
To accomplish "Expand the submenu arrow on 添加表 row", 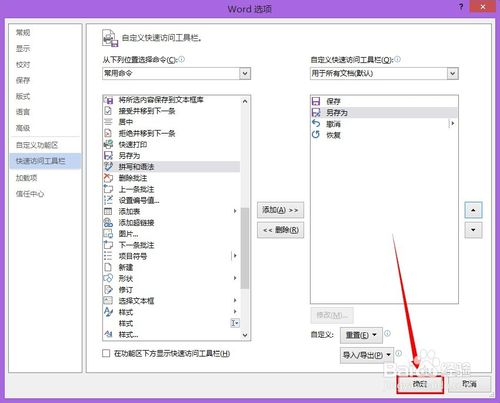I will pos(235,211).
